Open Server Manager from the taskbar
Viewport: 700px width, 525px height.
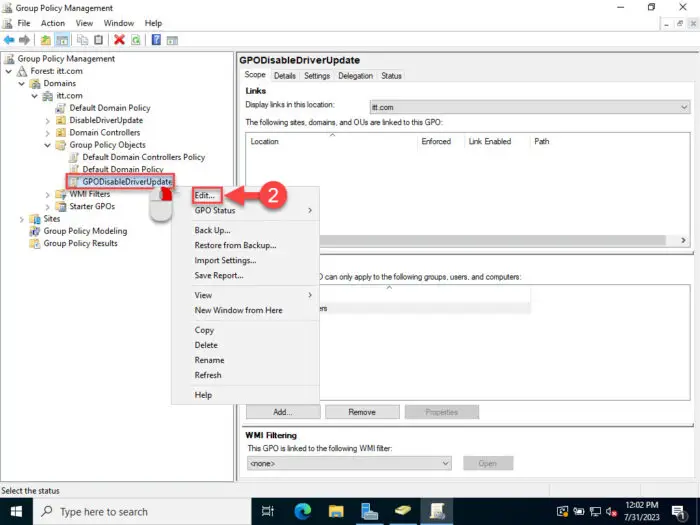point(369,512)
